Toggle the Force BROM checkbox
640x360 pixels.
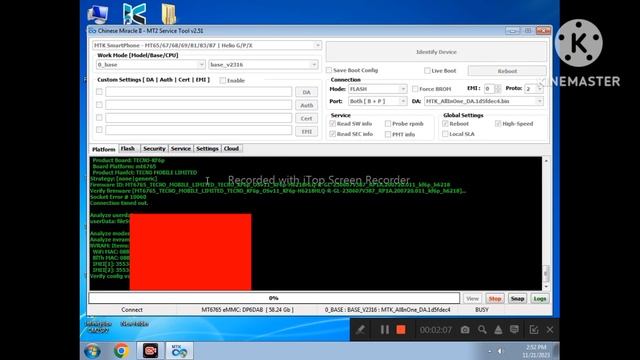point(415,89)
